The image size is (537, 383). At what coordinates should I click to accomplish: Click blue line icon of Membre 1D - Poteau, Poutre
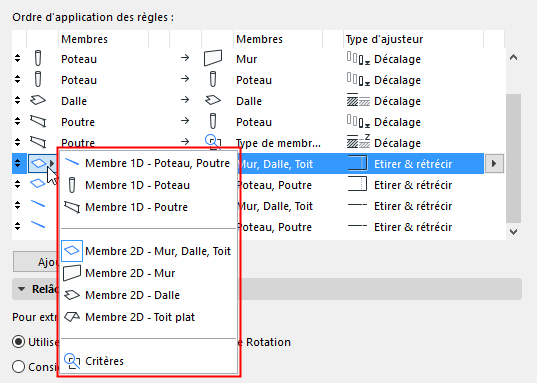[x=72, y=162]
